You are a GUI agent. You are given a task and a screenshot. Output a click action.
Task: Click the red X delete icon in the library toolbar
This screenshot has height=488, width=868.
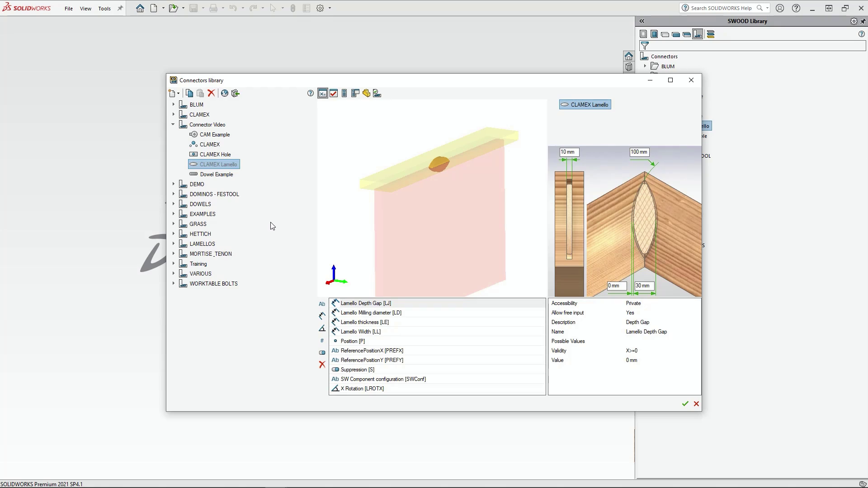[211, 93]
